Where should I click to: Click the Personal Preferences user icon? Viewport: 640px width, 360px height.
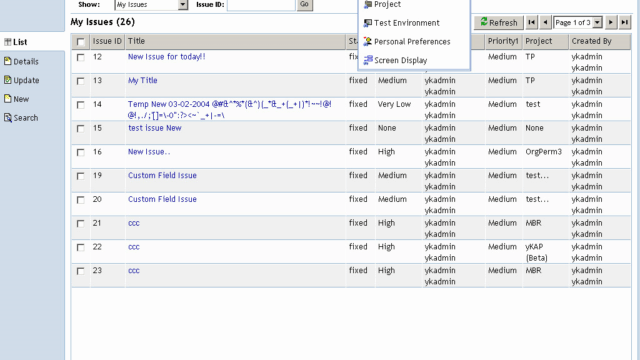[x=368, y=41]
